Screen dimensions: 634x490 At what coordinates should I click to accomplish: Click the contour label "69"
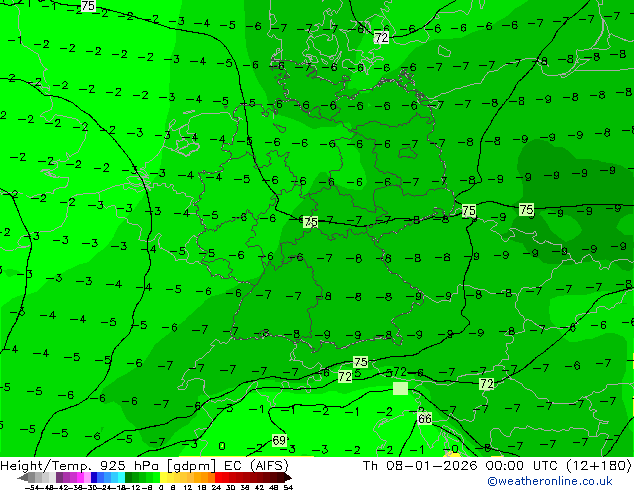coord(279,440)
